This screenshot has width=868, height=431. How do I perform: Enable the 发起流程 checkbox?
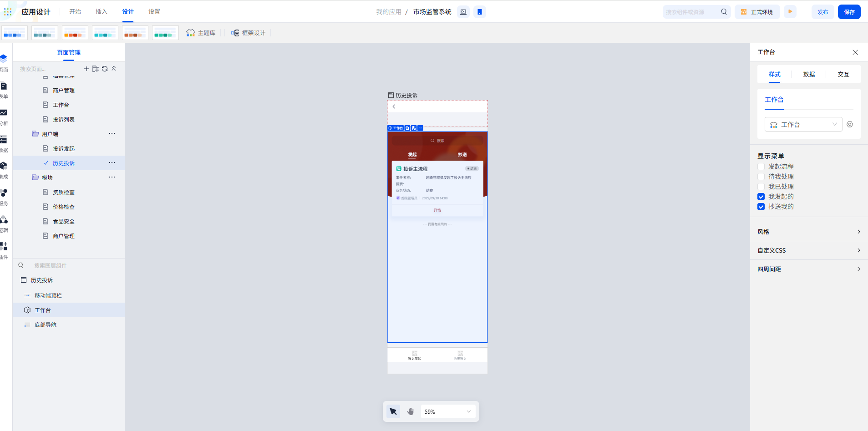[761, 167]
